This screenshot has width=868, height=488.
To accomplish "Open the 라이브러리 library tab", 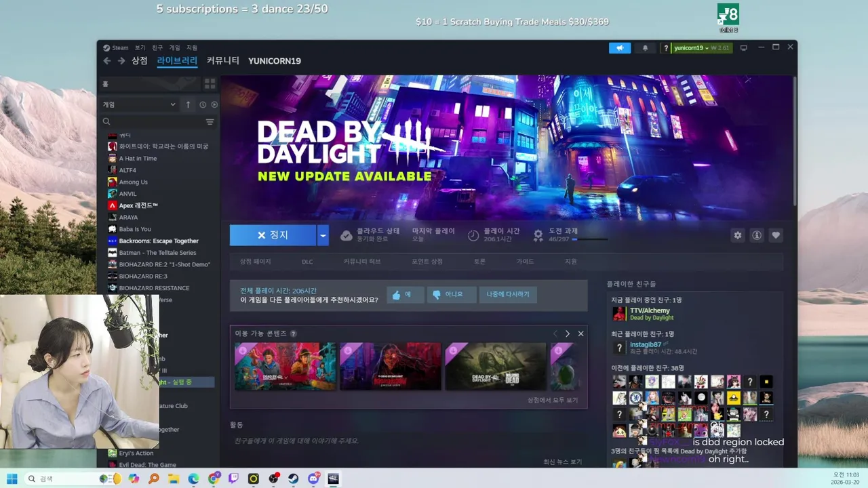I will click(x=177, y=61).
